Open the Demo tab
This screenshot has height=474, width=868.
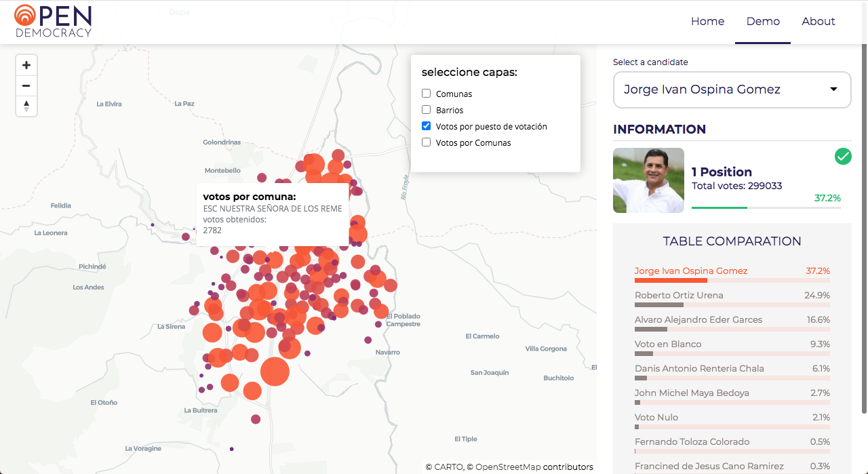[x=763, y=22]
